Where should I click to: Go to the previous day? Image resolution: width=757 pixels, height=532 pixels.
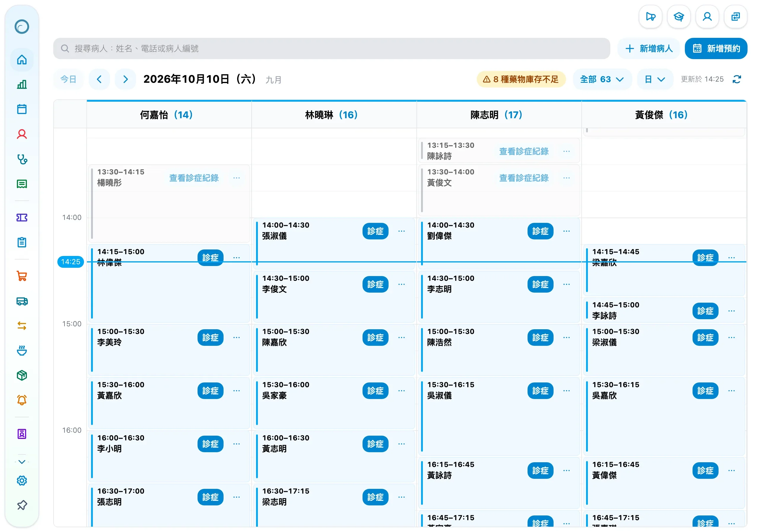[x=99, y=80]
